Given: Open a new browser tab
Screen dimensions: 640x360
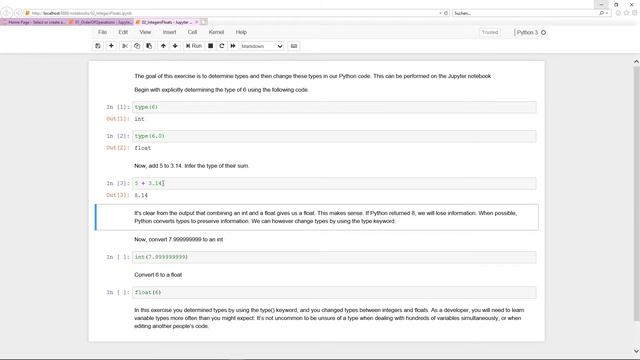Looking at the screenshot, I should (204, 22).
